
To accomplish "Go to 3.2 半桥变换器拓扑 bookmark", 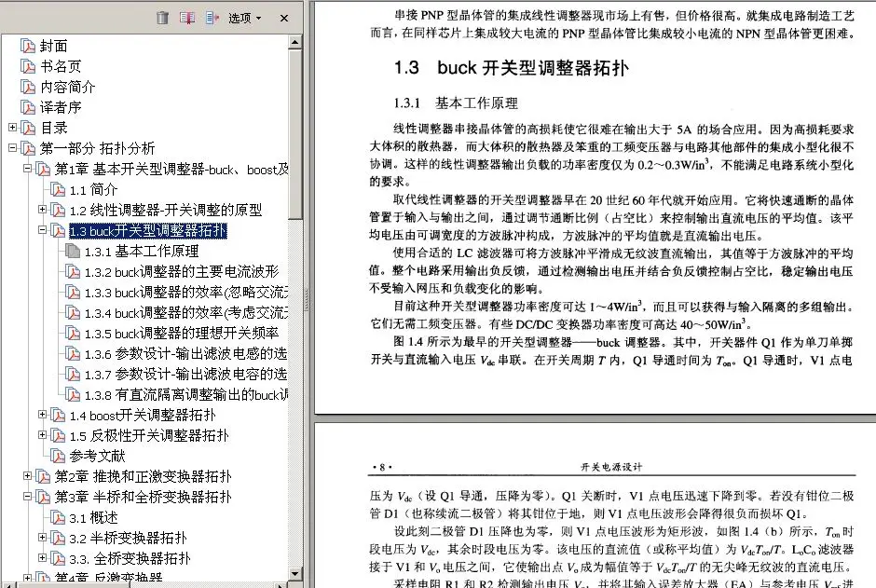I will 128,539.
